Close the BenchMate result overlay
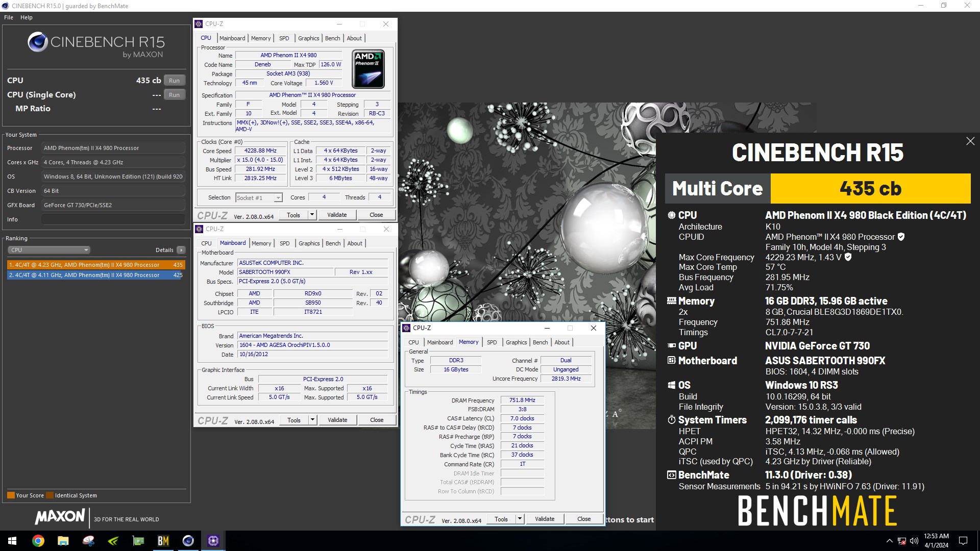 (970, 141)
